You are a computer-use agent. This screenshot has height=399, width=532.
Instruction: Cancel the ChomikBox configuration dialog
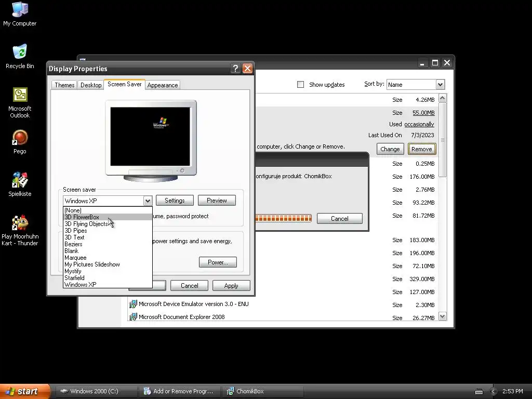coord(340,219)
